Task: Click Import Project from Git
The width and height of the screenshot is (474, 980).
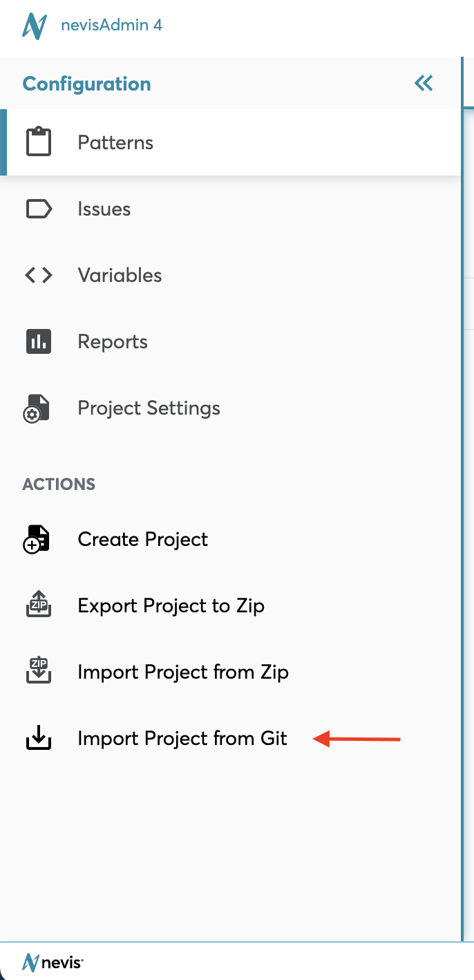Action: coord(182,739)
